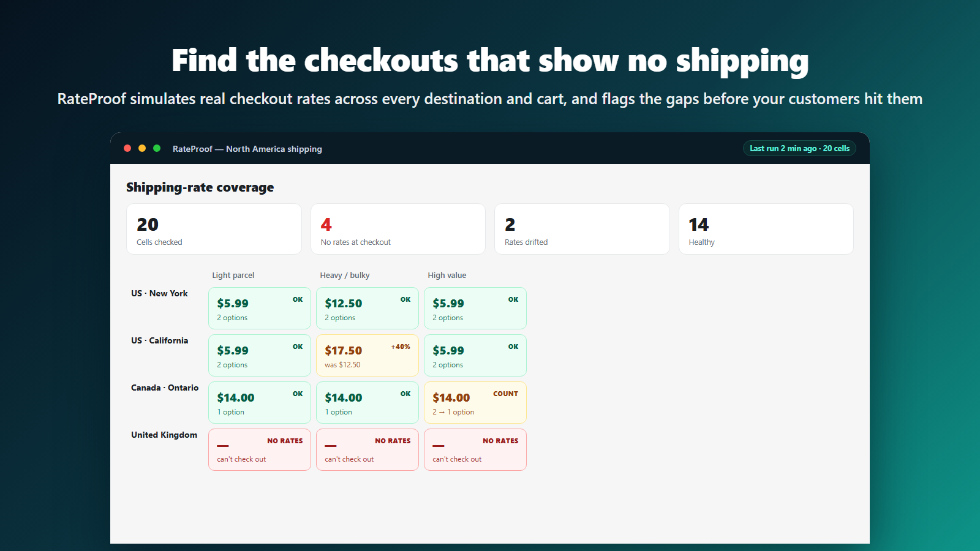The width and height of the screenshot is (980, 551).
Task: Open the 4 No rates at checkout card
Action: point(398,229)
